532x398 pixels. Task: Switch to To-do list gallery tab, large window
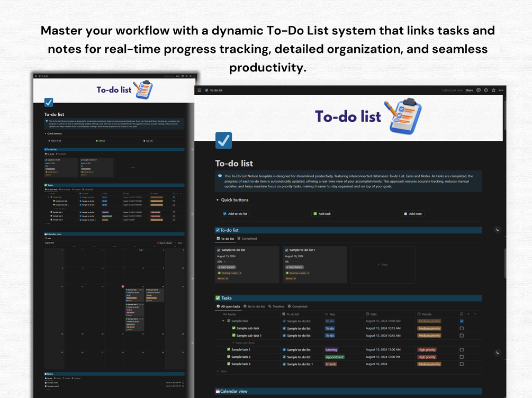tap(226, 239)
